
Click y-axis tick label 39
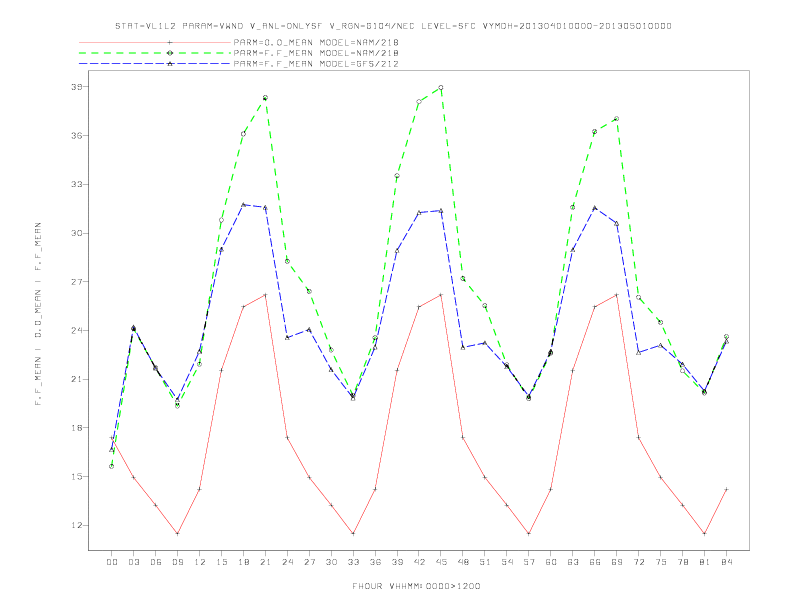click(76, 87)
